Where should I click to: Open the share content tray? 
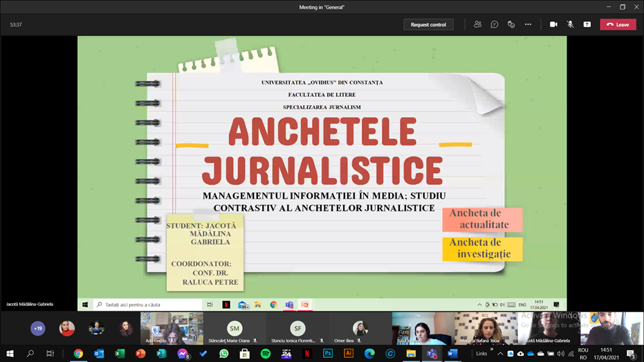click(587, 24)
